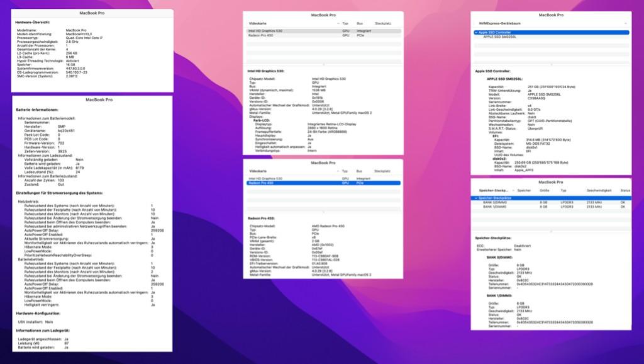
Task: Select Radeon Pro 450 row under highlighted Intel row
Action: (324, 35)
